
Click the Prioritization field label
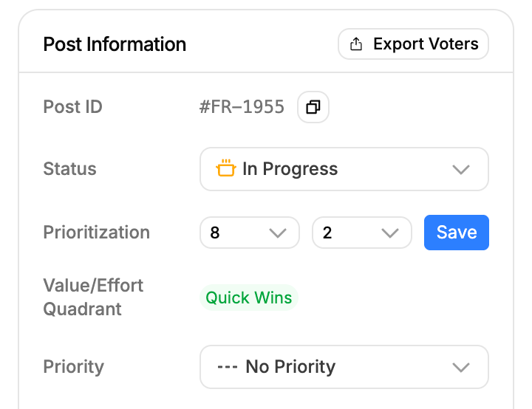pos(96,233)
